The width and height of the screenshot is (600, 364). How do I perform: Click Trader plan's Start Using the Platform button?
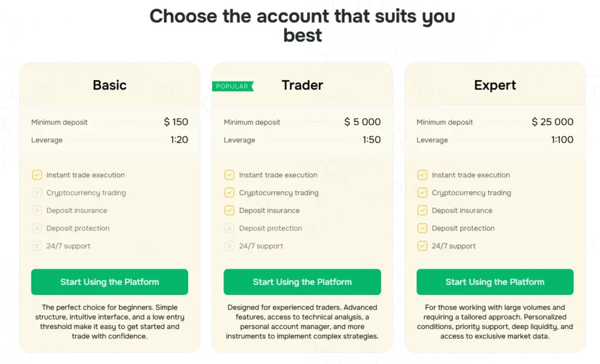click(x=302, y=282)
